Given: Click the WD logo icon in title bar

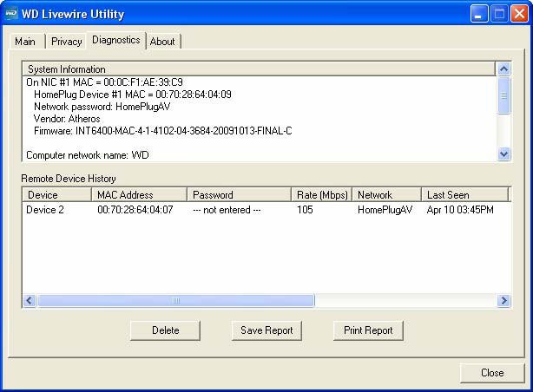Looking at the screenshot, I should click(11, 14).
